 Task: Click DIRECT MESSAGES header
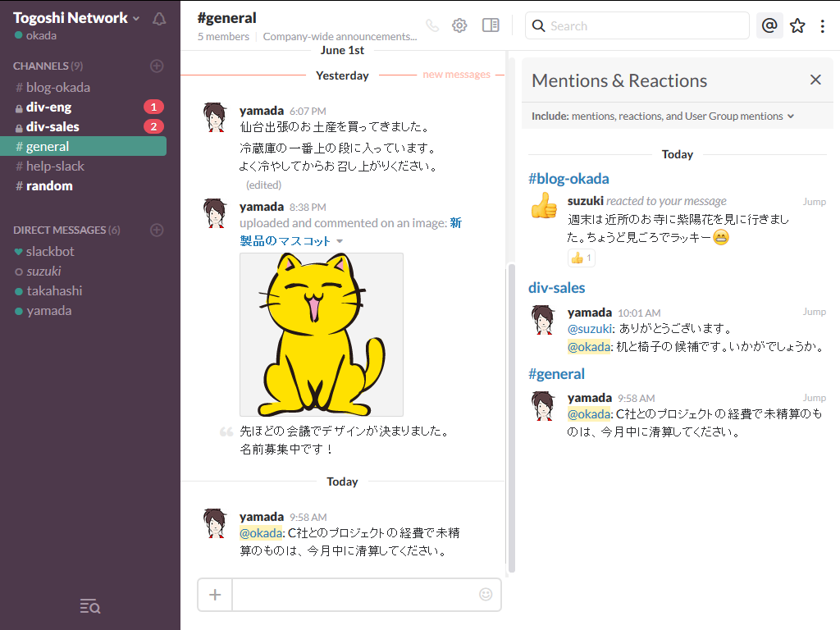click(66, 230)
